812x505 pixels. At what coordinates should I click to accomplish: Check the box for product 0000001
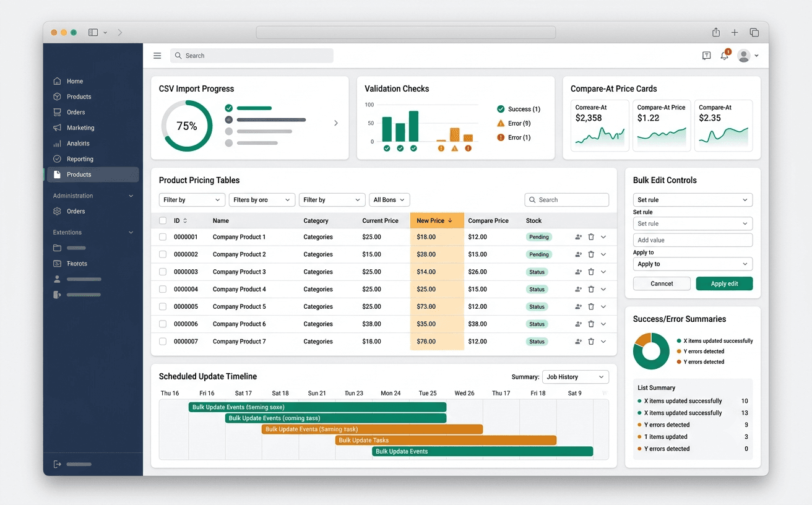(163, 237)
